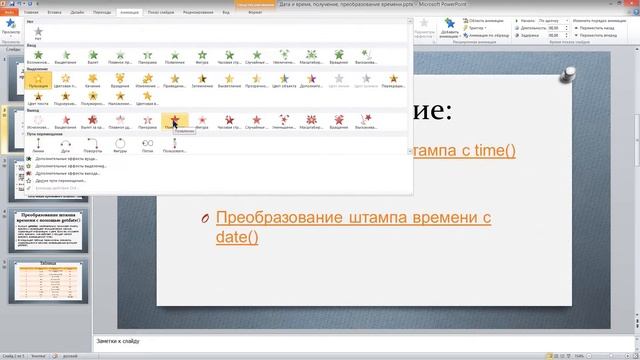Image resolution: width=640 pixels, height=360 pixels.
Task: Apply 'Выскакивание' red exit effect
Action: tap(366, 122)
